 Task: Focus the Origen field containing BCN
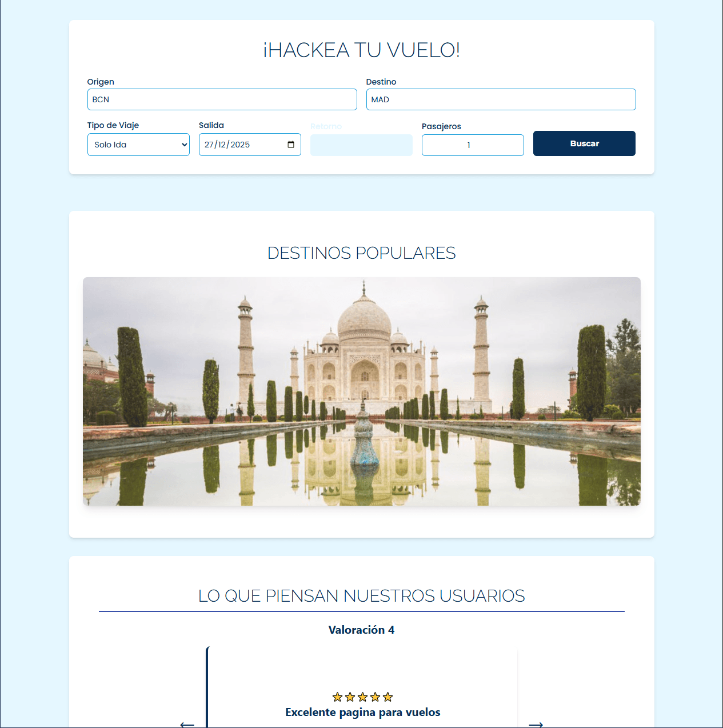222,99
